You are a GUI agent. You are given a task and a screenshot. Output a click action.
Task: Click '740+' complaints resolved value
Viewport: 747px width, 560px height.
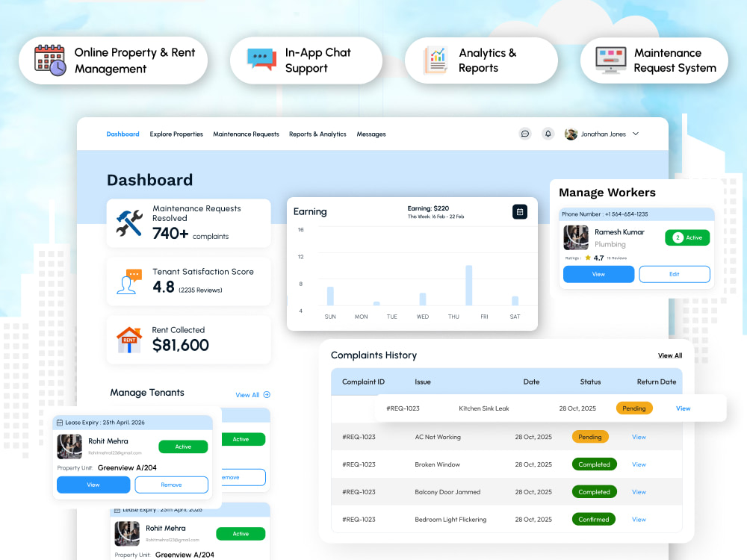click(170, 233)
